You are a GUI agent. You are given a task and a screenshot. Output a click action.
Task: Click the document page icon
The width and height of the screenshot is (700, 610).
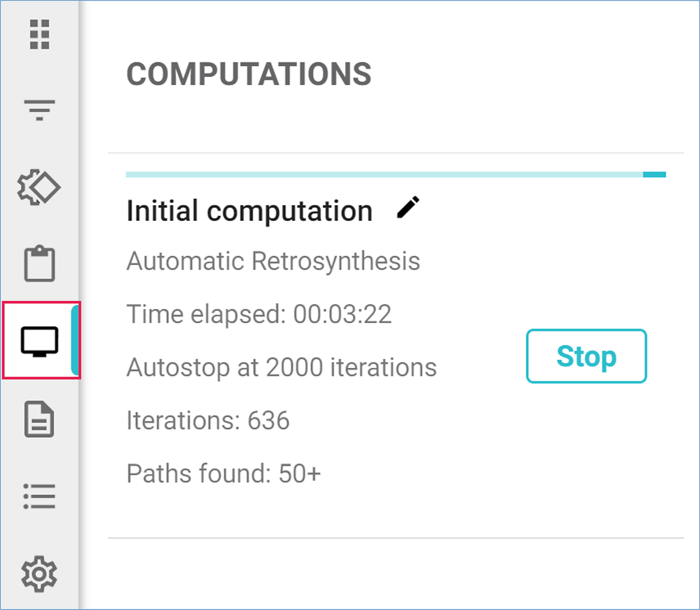(39, 419)
